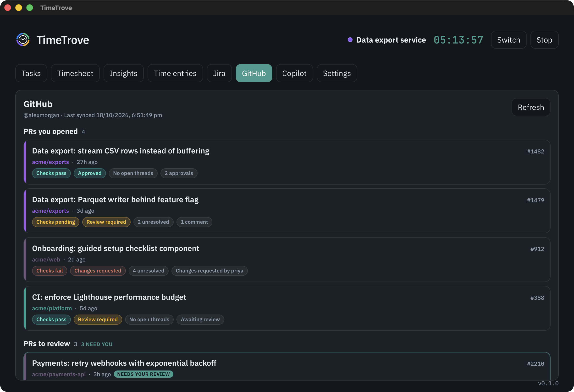The height and width of the screenshot is (392, 574).
Task: Click the acme/web repository link
Action: point(46,259)
